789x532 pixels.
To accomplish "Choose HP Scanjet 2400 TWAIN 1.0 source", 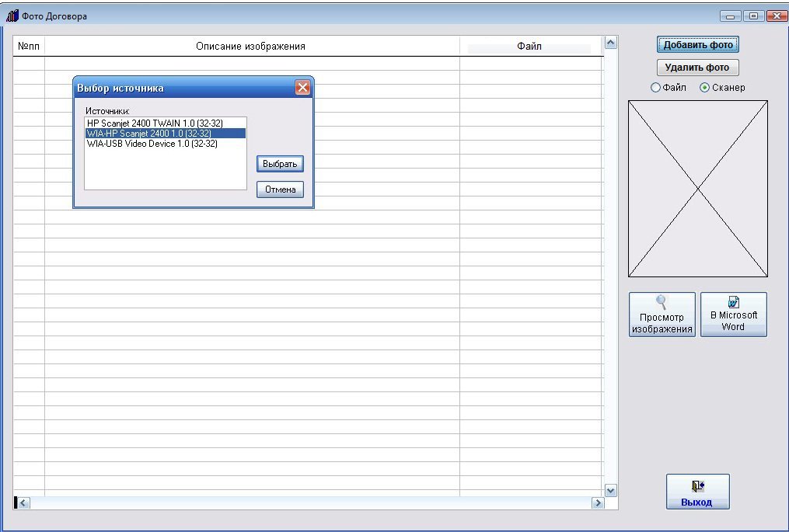I will (x=165, y=123).
